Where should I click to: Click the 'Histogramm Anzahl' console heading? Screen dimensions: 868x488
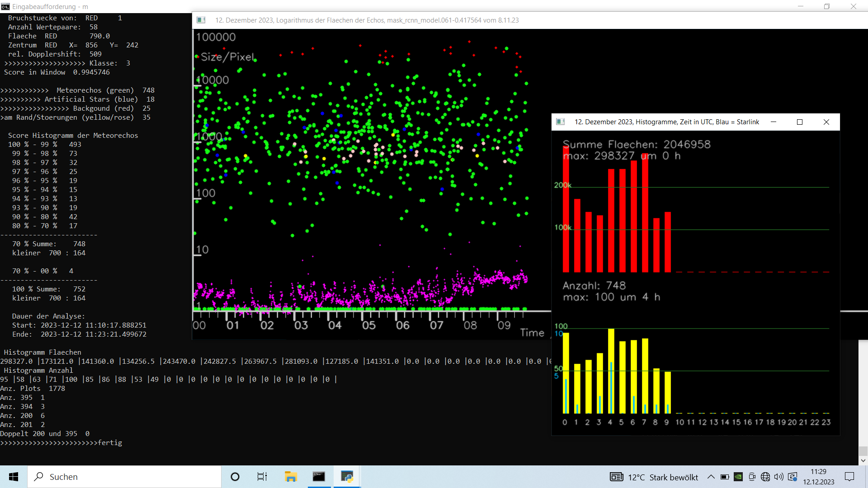point(38,371)
